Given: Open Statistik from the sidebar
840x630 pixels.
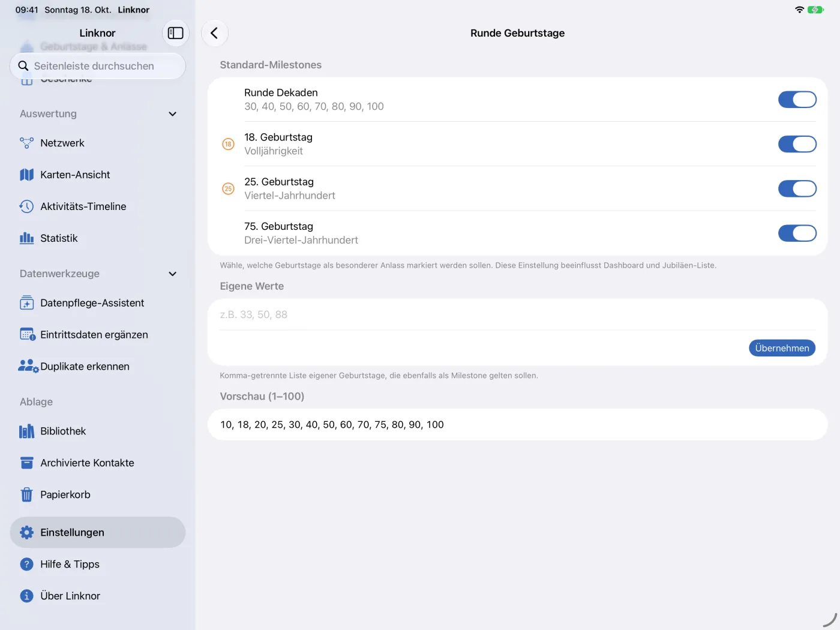Looking at the screenshot, I should click(x=98, y=238).
